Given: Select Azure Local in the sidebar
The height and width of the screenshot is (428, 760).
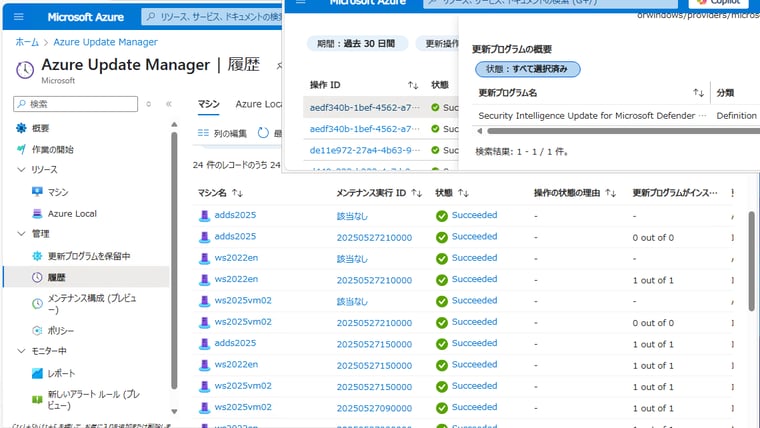Looking at the screenshot, I should click(x=72, y=213).
